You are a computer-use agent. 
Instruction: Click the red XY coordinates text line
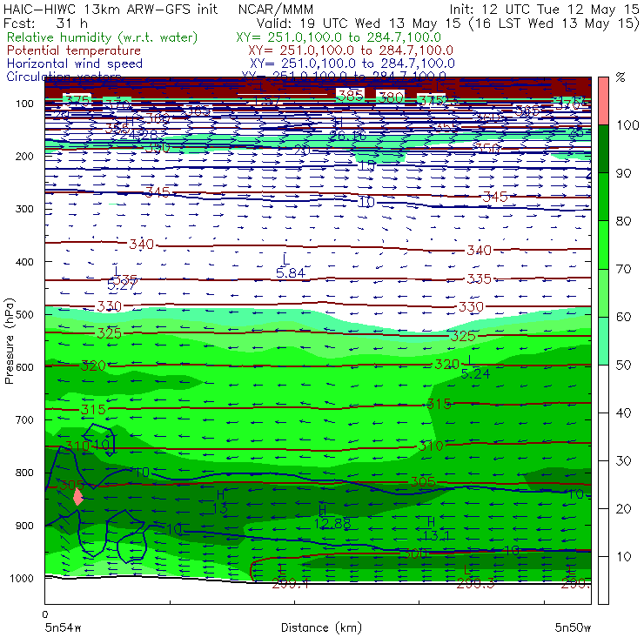coord(351,50)
